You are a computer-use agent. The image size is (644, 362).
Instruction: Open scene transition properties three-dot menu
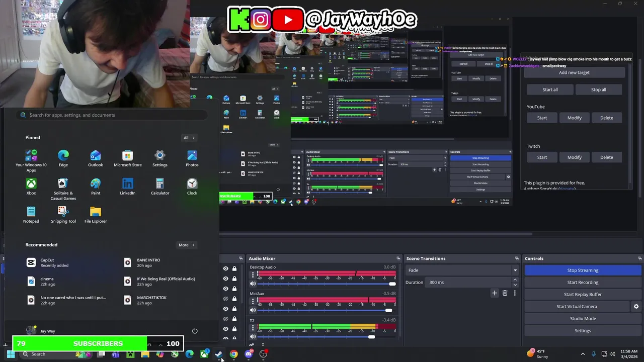515,293
